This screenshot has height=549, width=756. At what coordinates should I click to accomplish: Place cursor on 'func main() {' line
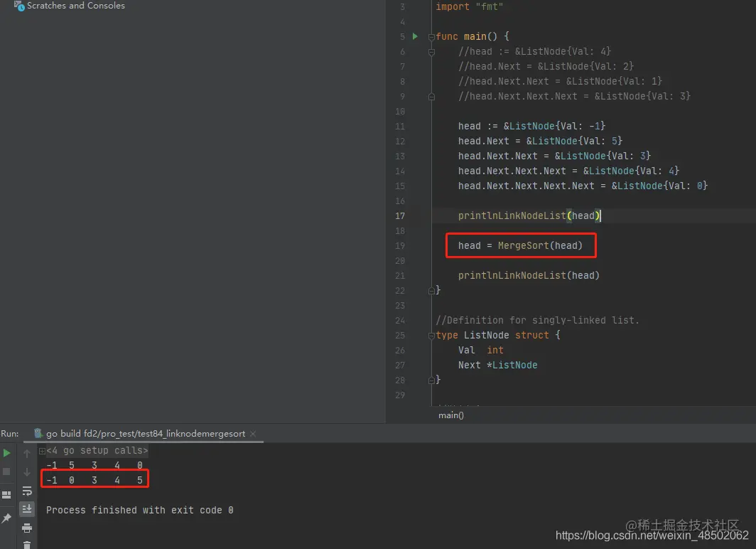point(472,36)
